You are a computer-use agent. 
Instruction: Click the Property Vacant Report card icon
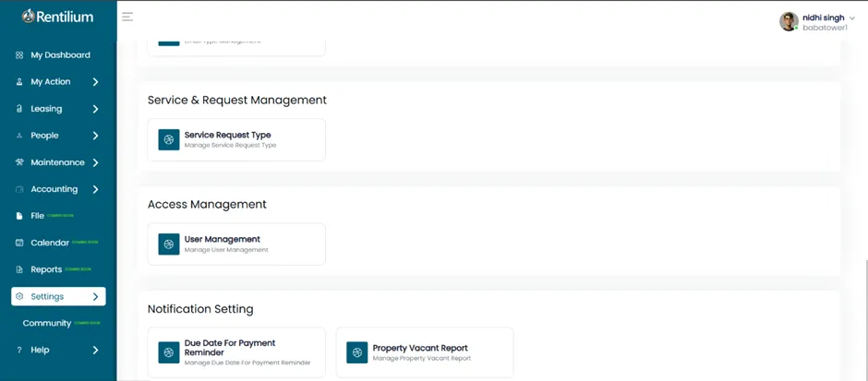[x=357, y=352]
